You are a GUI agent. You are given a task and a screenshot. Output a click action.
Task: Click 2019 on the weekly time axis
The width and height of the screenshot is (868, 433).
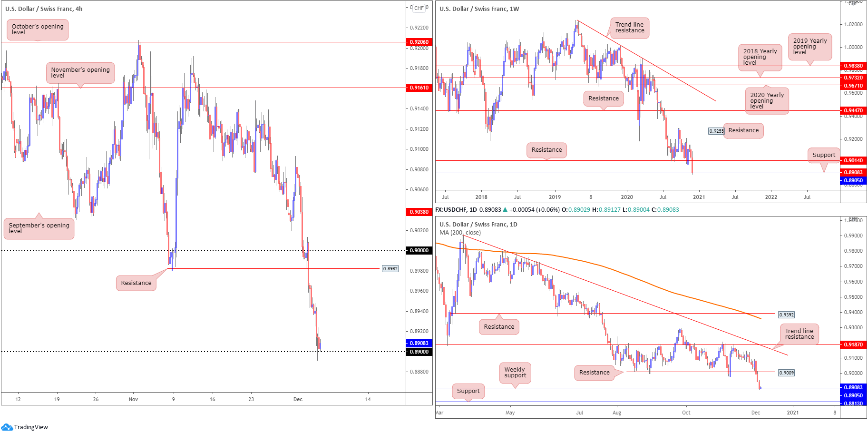[x=555, y=197]
